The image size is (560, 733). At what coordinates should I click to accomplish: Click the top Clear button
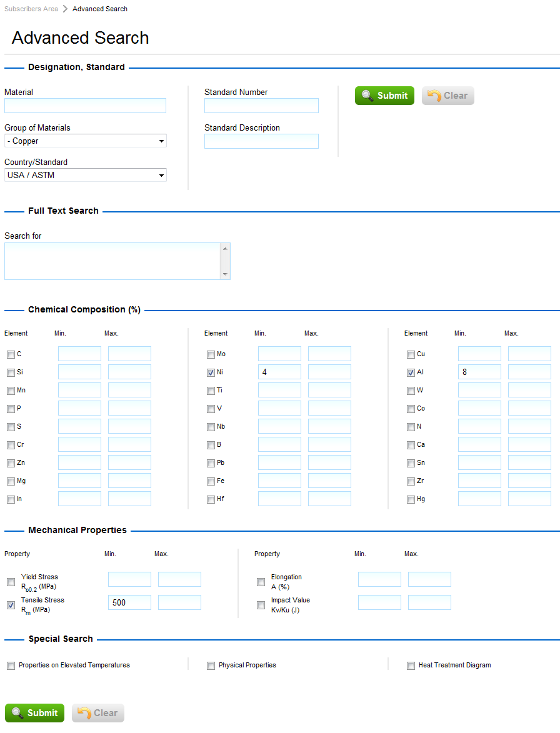point(447,96)
